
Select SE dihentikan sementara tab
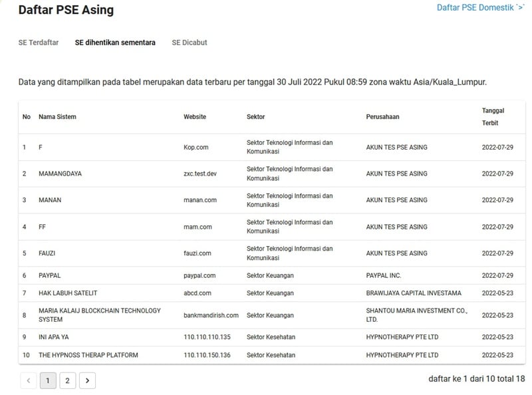[115, 43]
